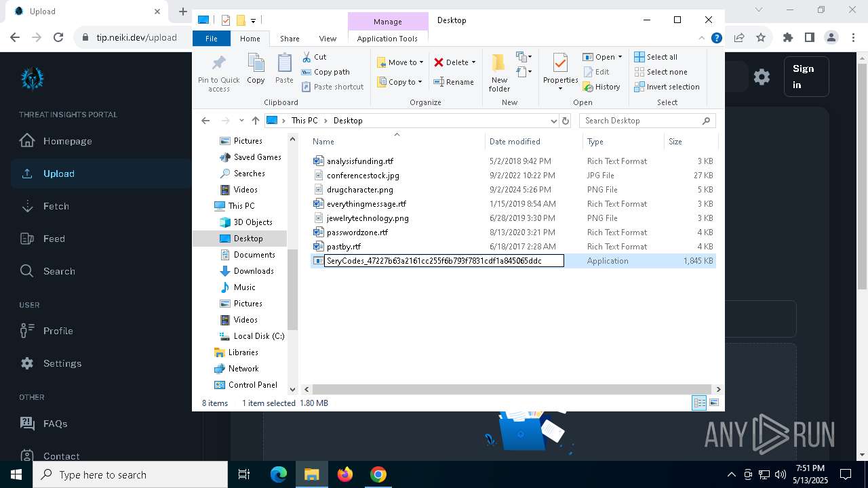Click Explorer Help question mark icon
The image size is (868, 488).
(716, 39)
